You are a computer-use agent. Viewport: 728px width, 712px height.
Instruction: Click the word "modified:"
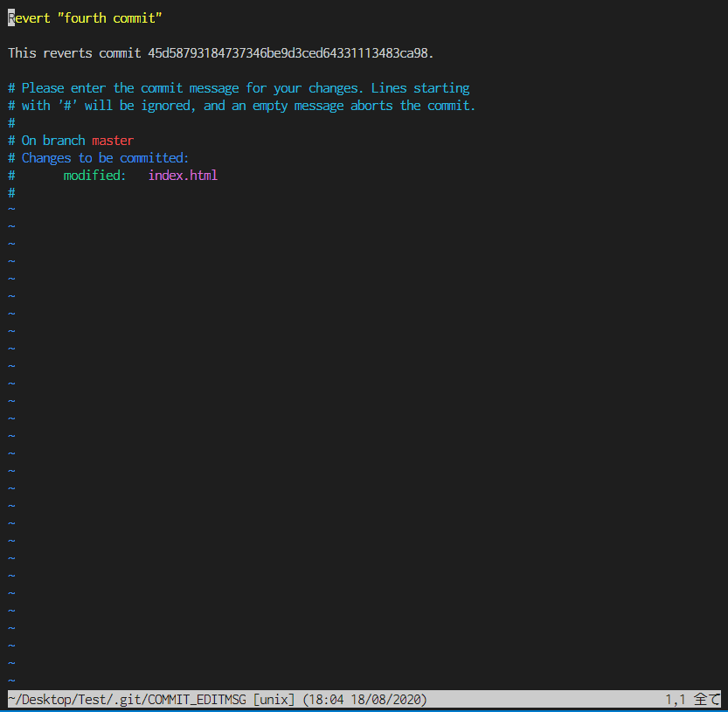coord(94,176)
